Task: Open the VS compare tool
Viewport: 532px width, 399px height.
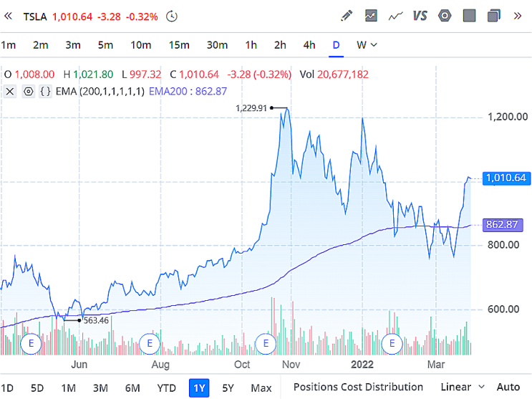Action: click(x=420, y=16)
